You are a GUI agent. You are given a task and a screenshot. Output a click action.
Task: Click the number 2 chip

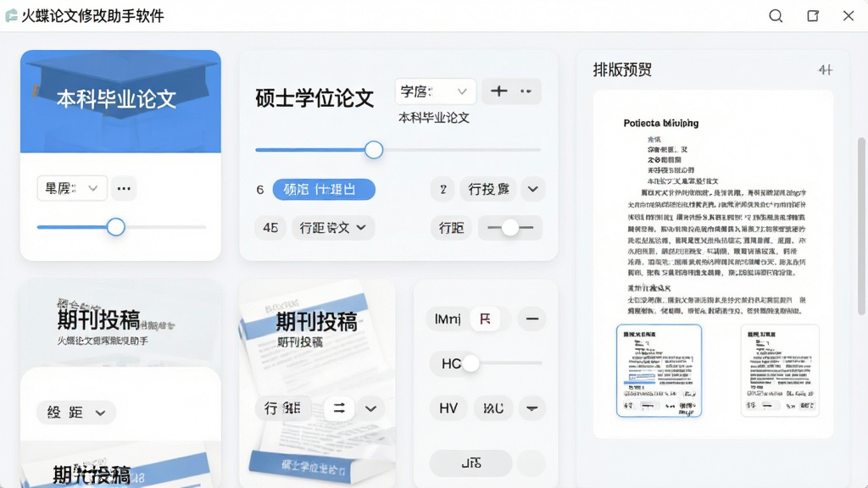[442, 189]
